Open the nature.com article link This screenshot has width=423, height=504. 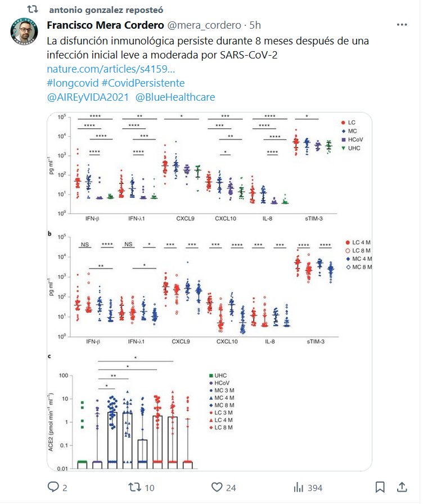[111, 69]
